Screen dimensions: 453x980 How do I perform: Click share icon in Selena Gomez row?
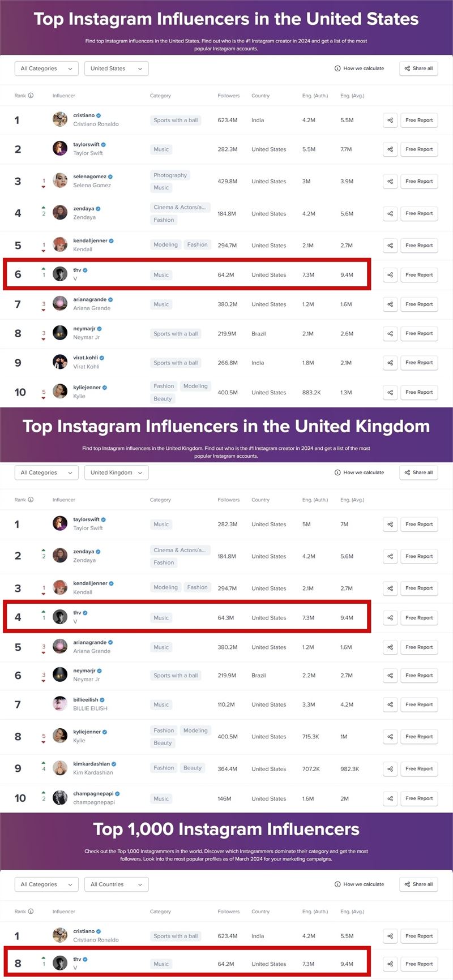pos(390,182)
